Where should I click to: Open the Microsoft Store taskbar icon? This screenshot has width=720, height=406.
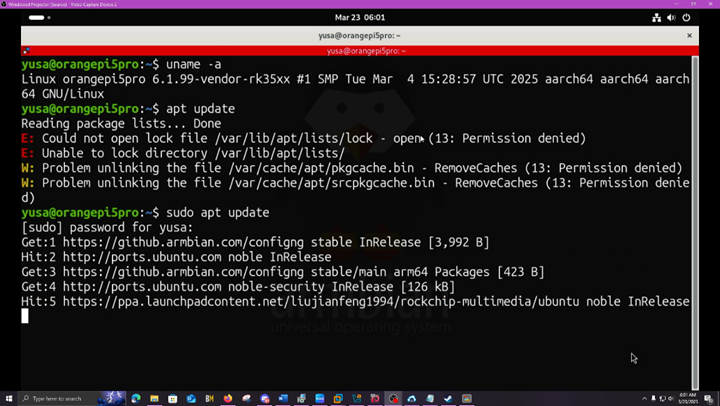(173, 398)
